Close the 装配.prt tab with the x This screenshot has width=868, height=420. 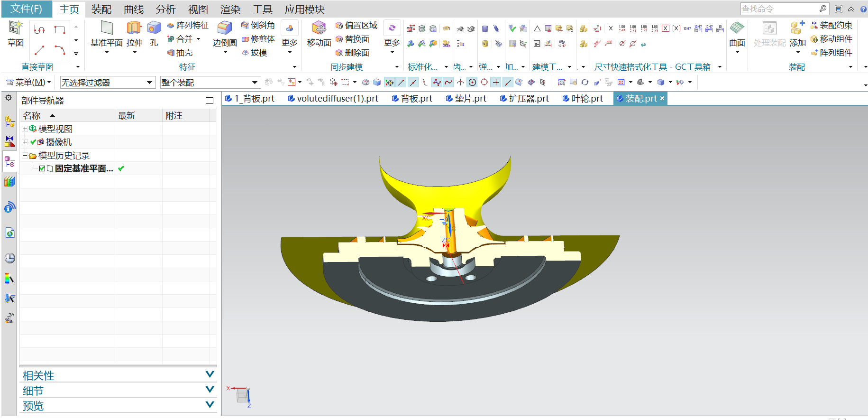click(x=662, y=98)
